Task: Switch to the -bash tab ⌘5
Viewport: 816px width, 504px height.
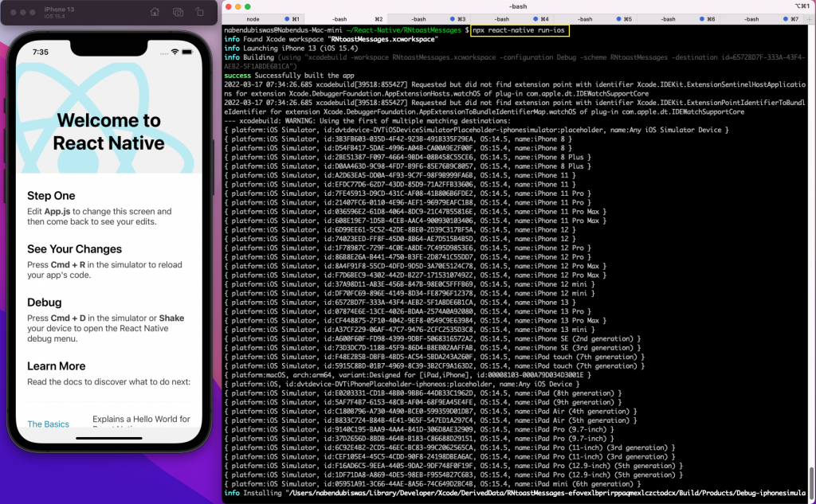Action: (x=594, y=19)
